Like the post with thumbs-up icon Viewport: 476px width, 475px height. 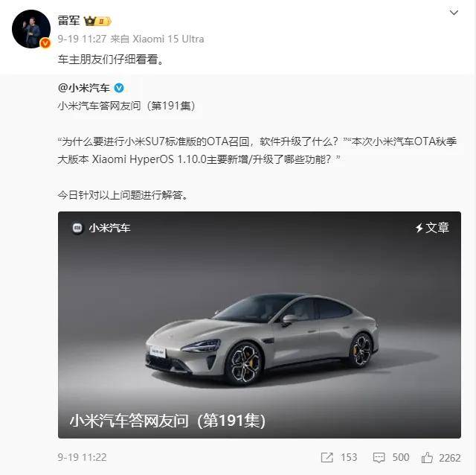pyautogui.click(x=427, y=457)
